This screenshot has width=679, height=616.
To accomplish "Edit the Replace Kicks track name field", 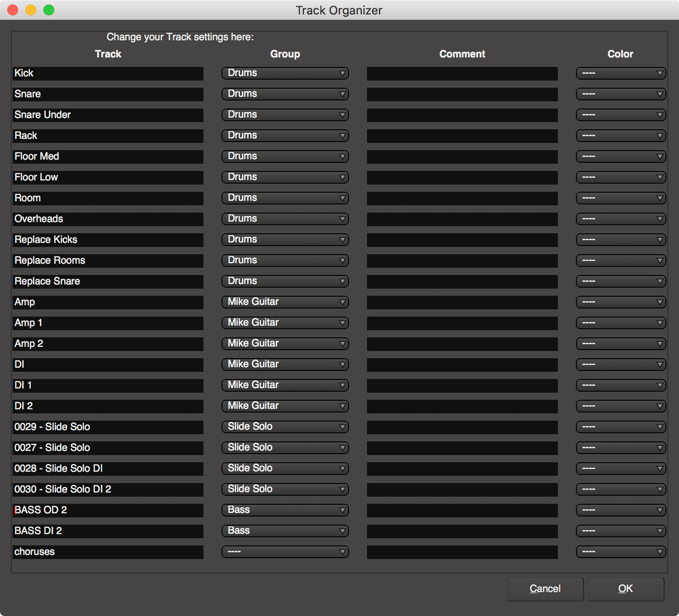I will [x=108, y=240].
